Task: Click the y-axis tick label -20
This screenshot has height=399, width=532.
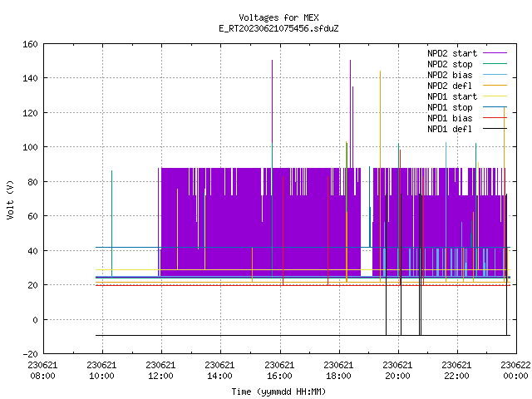Action: pos(30,354)
